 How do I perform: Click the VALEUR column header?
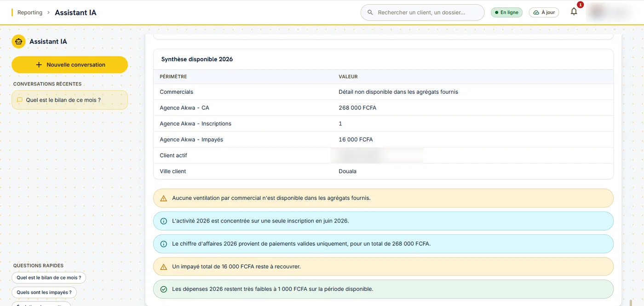click(348, 77)
